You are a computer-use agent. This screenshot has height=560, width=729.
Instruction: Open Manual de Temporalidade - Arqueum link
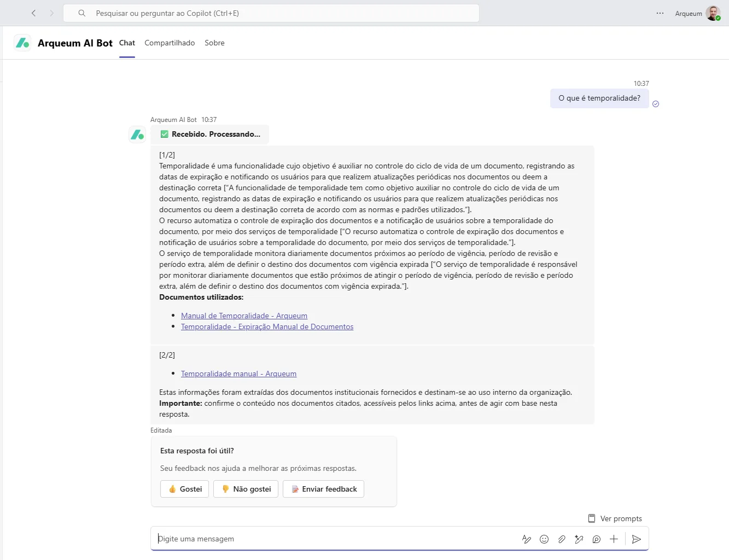coord(244,316)
